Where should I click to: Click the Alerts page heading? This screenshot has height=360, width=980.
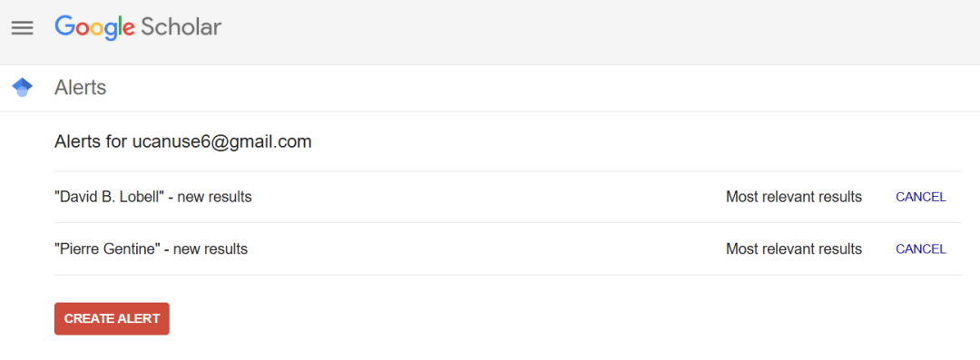pyautogui.click(x=81, y=87)
